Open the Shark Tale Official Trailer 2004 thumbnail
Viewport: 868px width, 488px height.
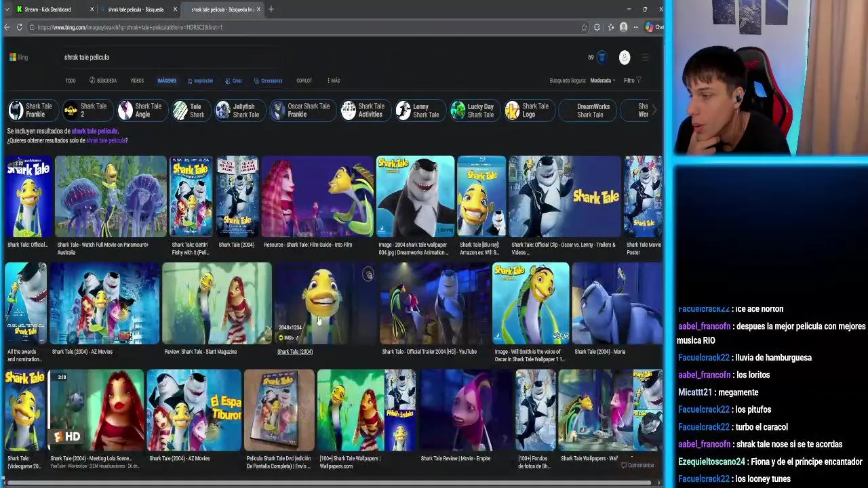435,303
